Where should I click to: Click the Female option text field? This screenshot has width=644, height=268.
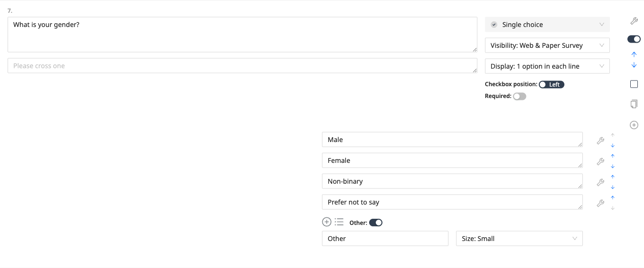452,161
